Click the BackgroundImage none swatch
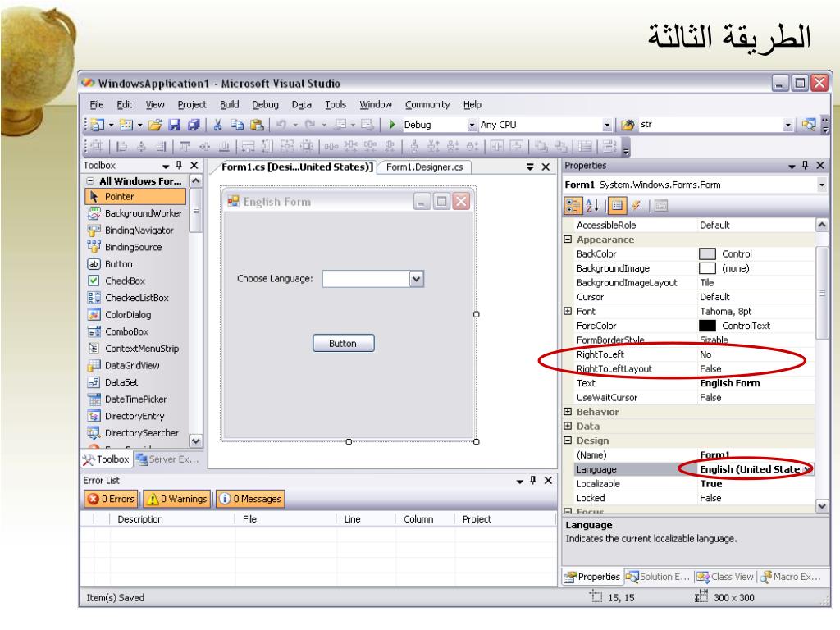Viewport: 840px width, 630px height. [x=707, y=268]
